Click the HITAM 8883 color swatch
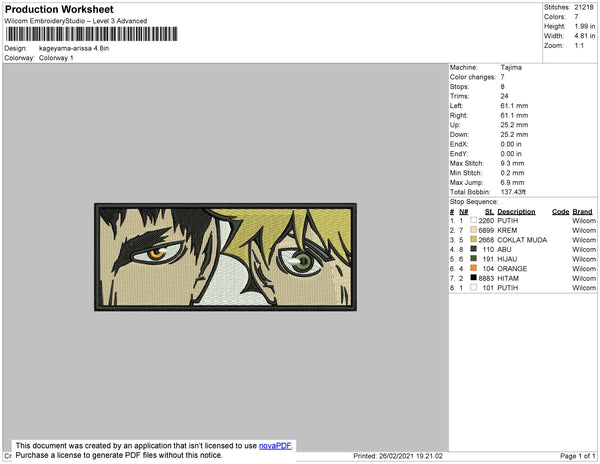The image size is (600, 464). click(473, 277)
